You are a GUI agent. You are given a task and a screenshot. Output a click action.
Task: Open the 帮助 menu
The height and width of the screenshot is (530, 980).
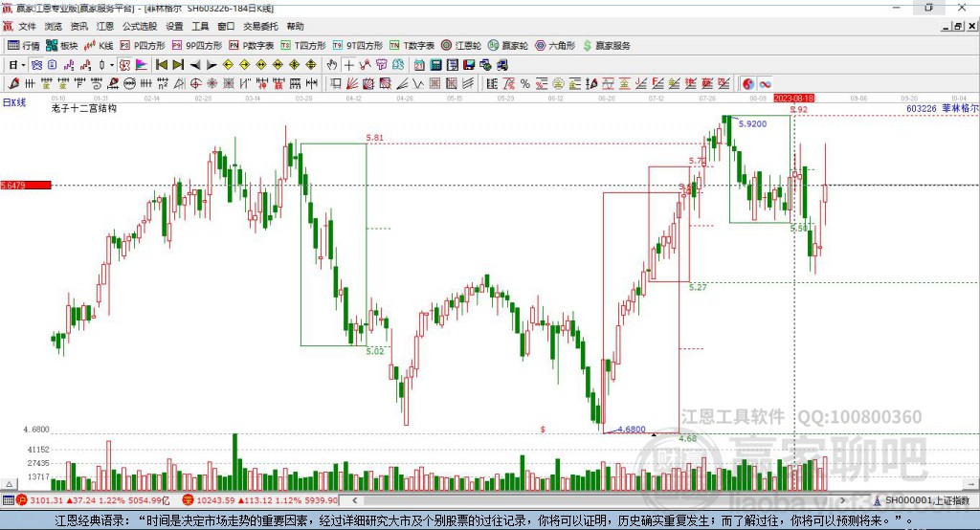click(x=295, y=26)
